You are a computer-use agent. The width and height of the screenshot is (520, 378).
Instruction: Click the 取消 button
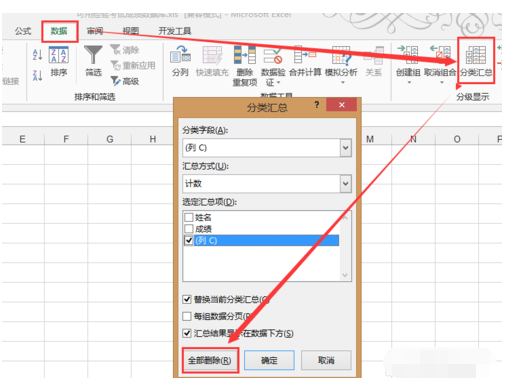[x=326, y=360]
